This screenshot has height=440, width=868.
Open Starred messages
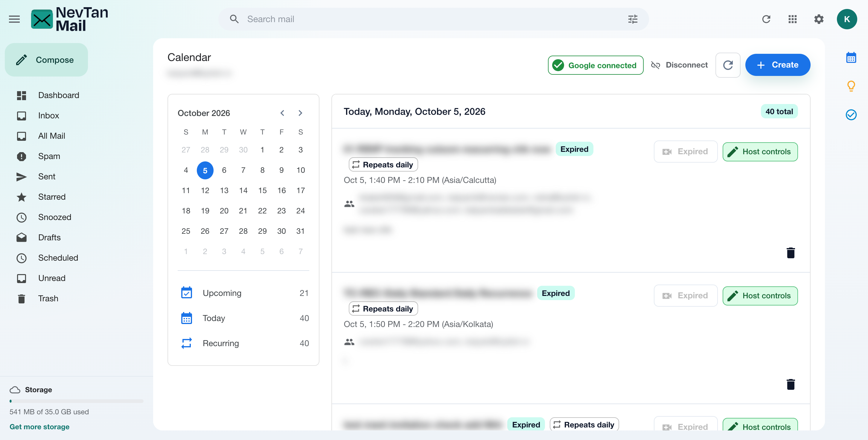(x=51, y=197)
